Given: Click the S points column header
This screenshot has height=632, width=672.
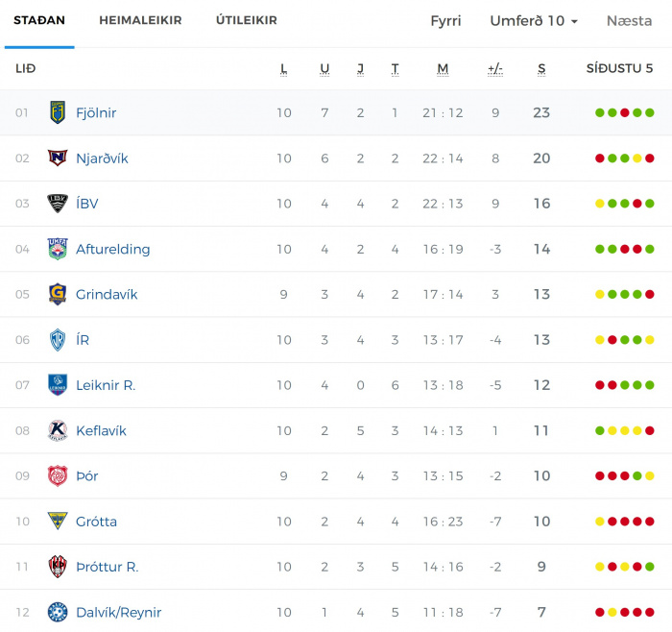Looking at the screenshot, I should click(541, 68).
